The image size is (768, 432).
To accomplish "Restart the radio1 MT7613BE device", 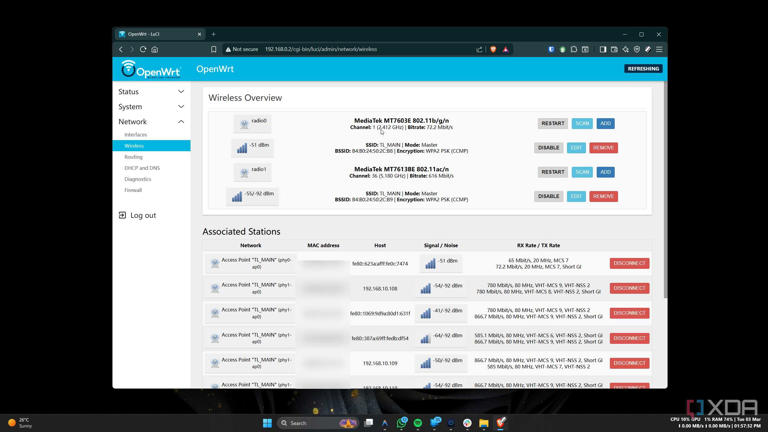I will coord(552,172).
